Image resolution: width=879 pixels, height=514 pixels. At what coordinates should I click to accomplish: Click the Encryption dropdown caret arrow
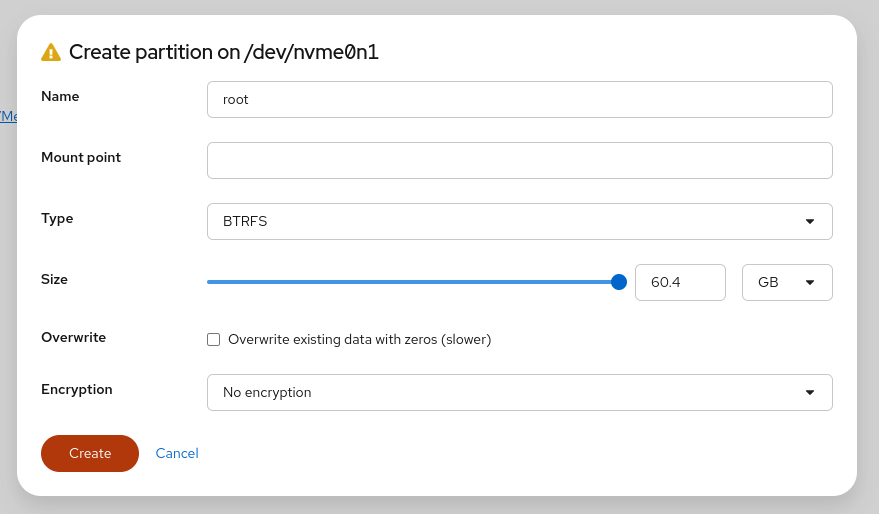[x=809, y=392]
